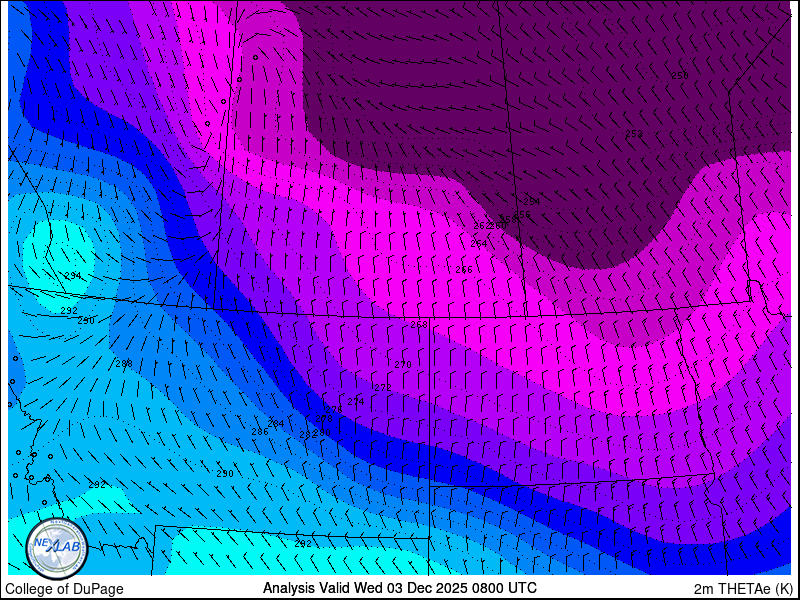Image resolution: width=800 pixels, height=600 pixels.
Task: Click the 2m THETAe (K) product label
Action: pos(743,588)
